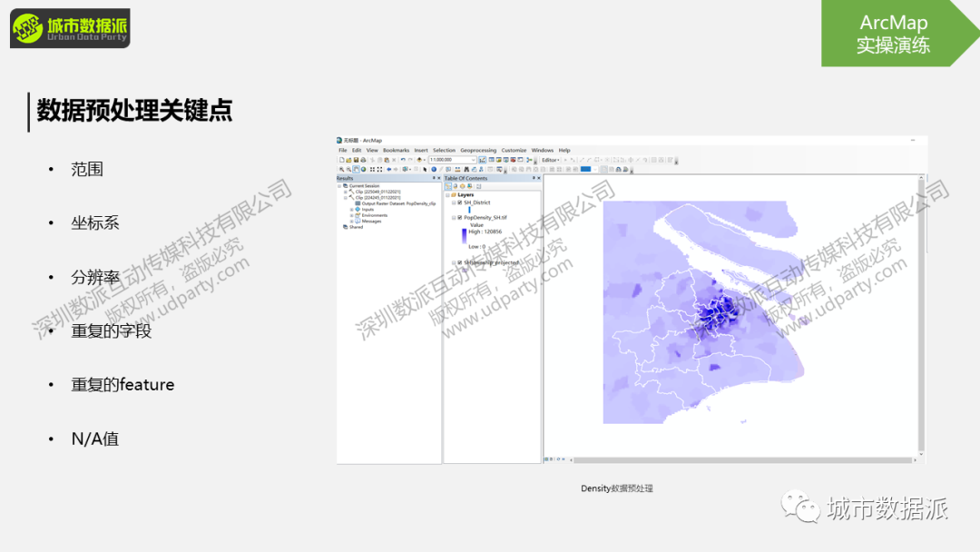Collapse the SHtownship_projected layer

click(x=453, y=262)
